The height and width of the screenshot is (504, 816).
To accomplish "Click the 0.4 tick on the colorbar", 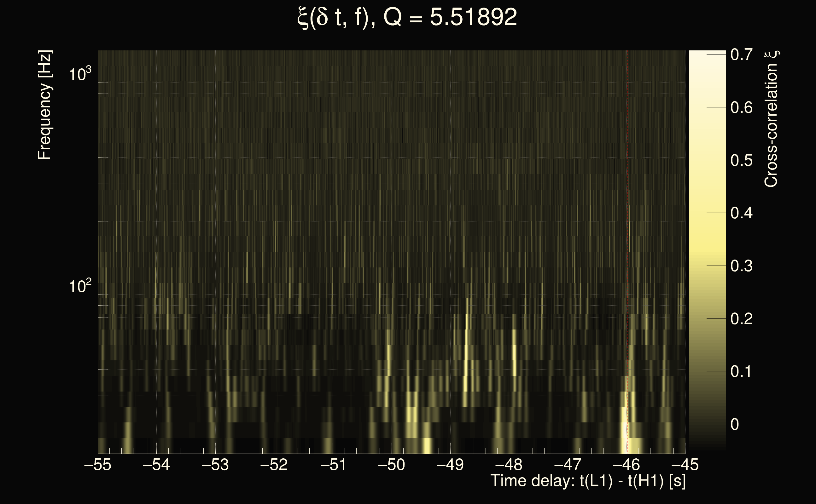I will click(741, 213).
